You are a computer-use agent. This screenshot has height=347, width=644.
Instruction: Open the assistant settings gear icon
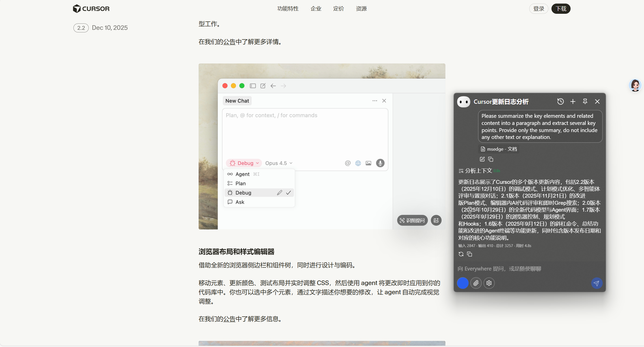pyautogui.click(x=489, y=283)
